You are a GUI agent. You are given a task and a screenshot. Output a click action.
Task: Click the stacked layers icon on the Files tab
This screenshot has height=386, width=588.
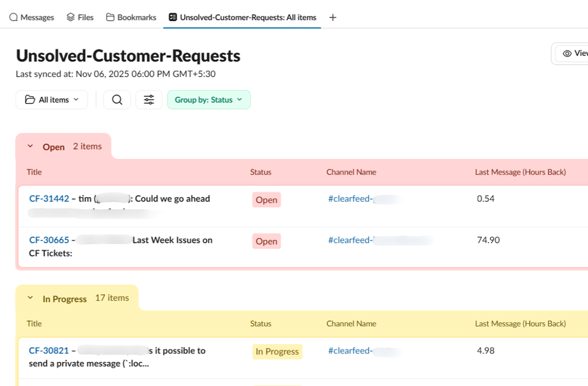pos(70,17)
